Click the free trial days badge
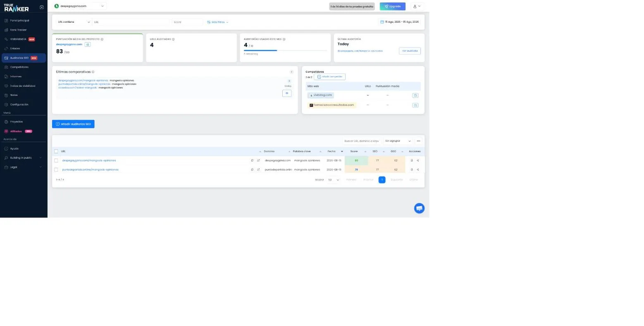 pos(352,6)
